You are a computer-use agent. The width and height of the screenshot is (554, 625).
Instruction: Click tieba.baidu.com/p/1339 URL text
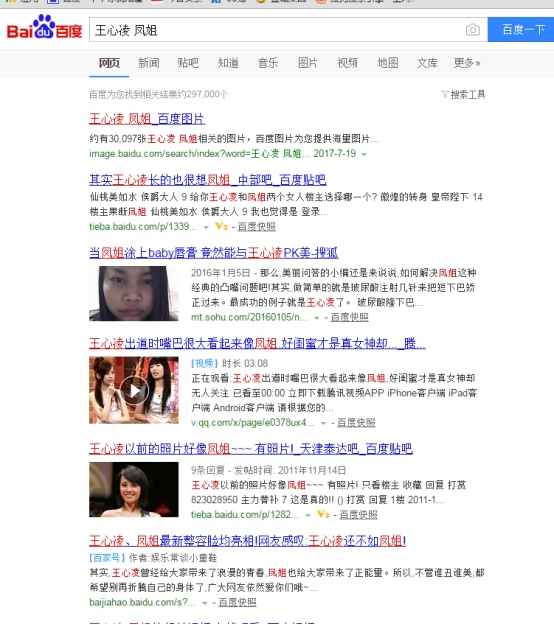pos(143,227)
